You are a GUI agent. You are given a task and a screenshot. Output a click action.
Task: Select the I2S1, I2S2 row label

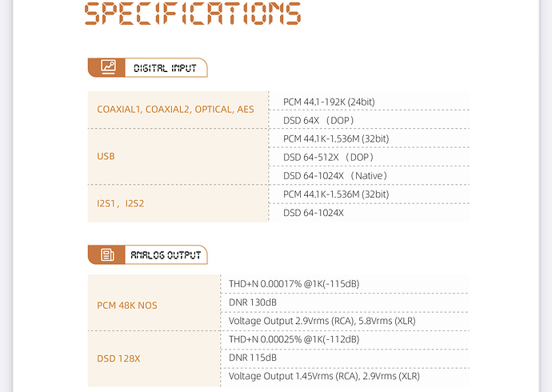pos(120,203)
